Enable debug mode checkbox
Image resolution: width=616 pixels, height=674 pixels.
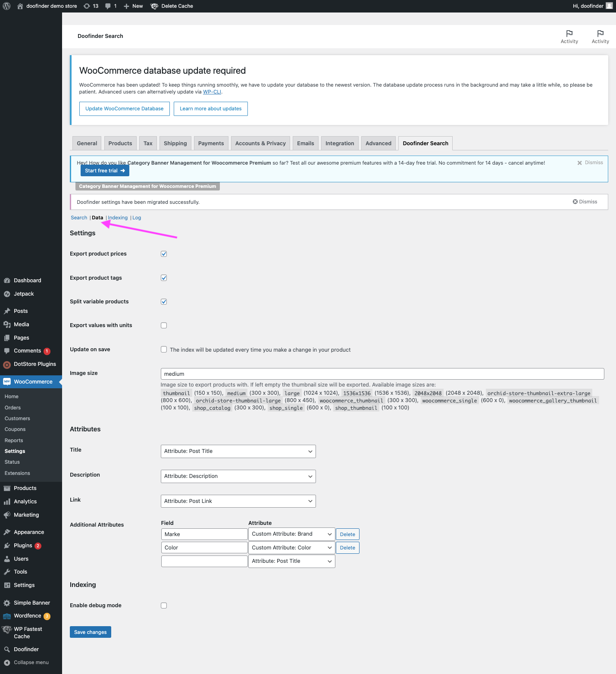pyautogui.click(x=164, y=605)
